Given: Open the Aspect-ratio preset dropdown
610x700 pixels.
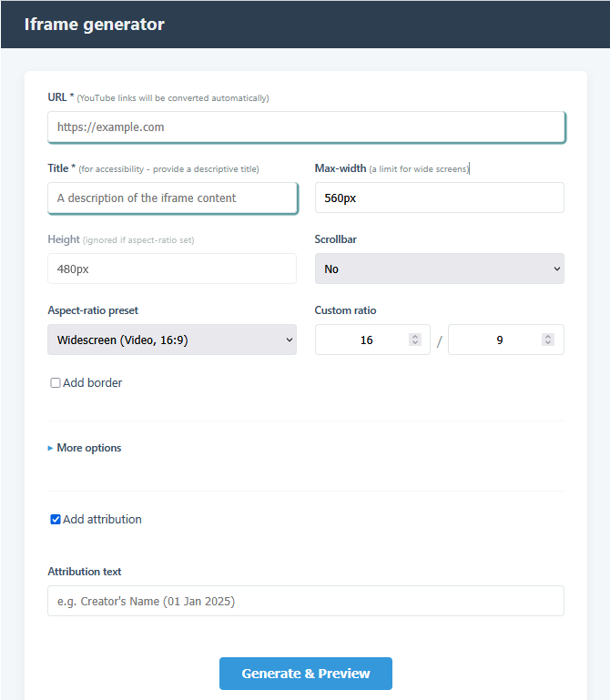Looking at the screenshot, I should pyautogui.click(x=172, y=340).
